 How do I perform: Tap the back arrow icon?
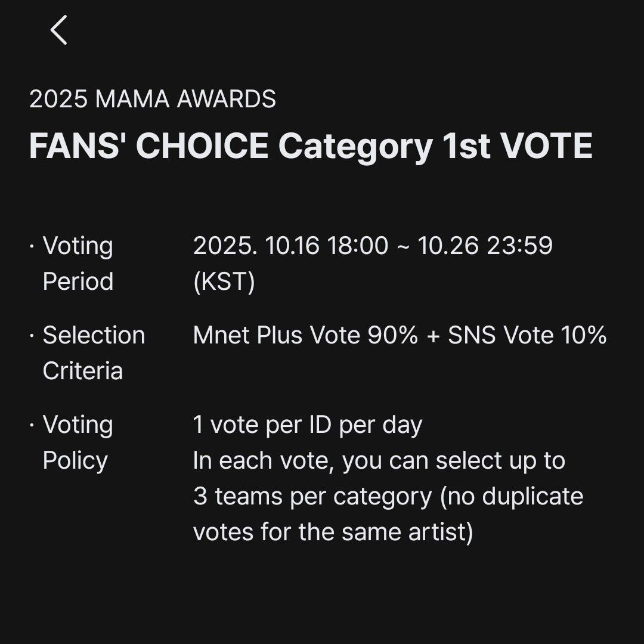58,30
